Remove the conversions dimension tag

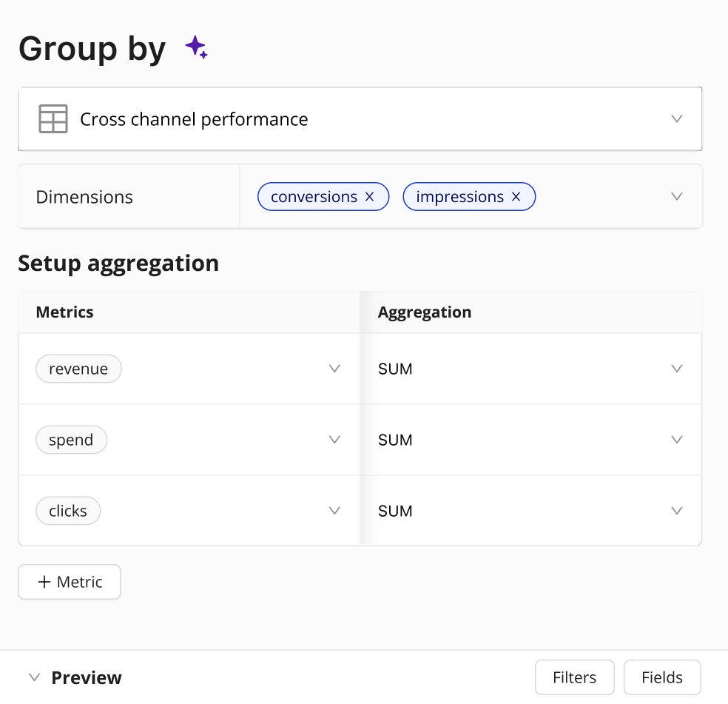point(370,197)
